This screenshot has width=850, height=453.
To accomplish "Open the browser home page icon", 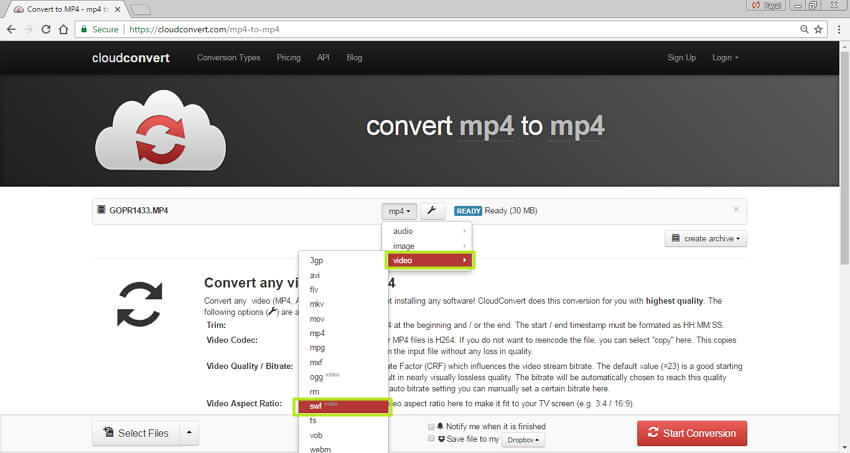I will pos(63,30).
